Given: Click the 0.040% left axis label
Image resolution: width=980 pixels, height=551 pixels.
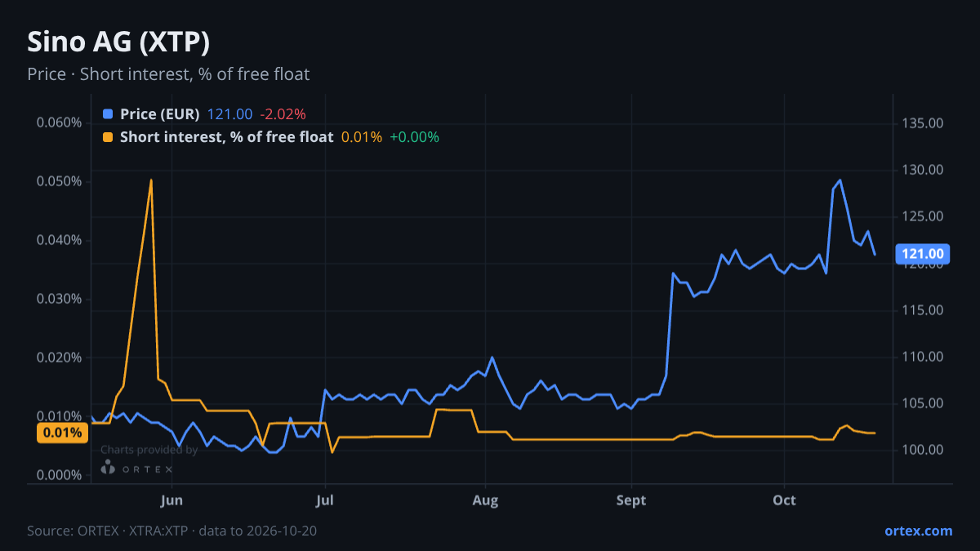Looking at the screenshot, I should click(60, 240).
